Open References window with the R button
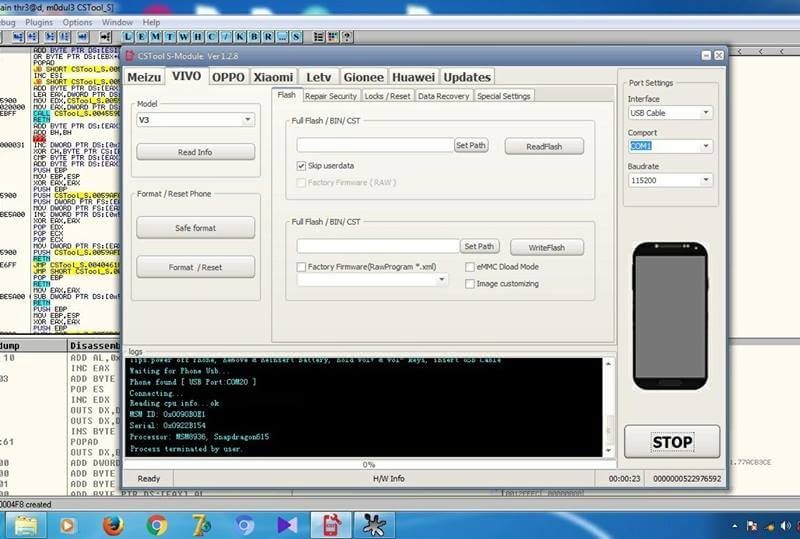Image resolution: width=800 pixels, height=539 pixels. [x=267, y=37]
